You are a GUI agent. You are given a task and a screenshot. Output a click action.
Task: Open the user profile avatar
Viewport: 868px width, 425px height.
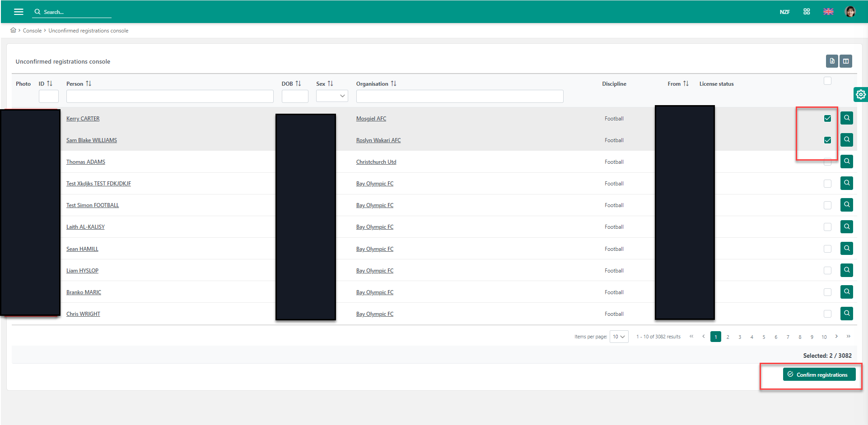click(850, 12)
